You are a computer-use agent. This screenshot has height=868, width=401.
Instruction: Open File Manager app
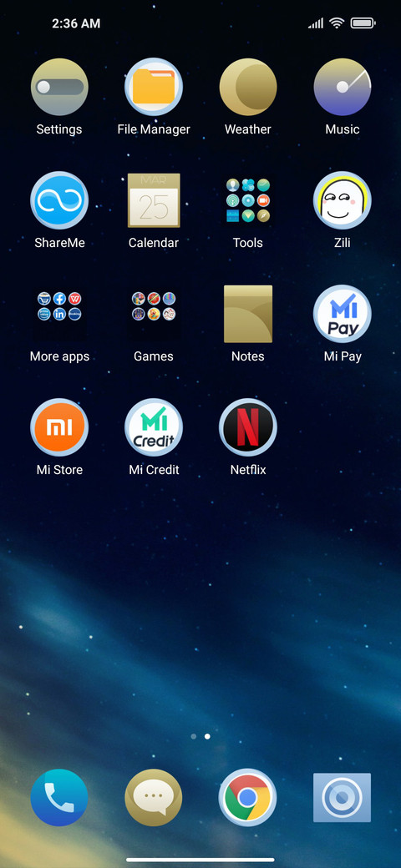(x=154, y=87)
